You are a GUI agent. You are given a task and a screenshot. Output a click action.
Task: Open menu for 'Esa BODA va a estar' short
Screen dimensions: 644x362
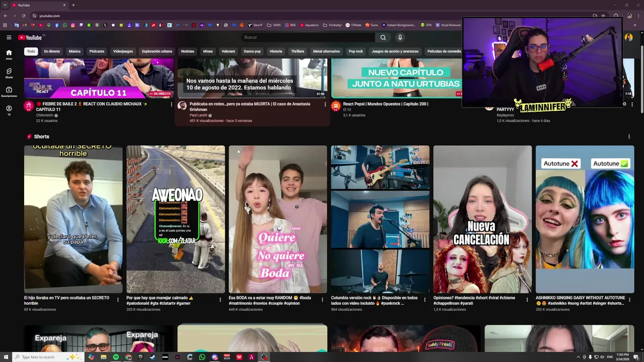[x=323, y=300]
